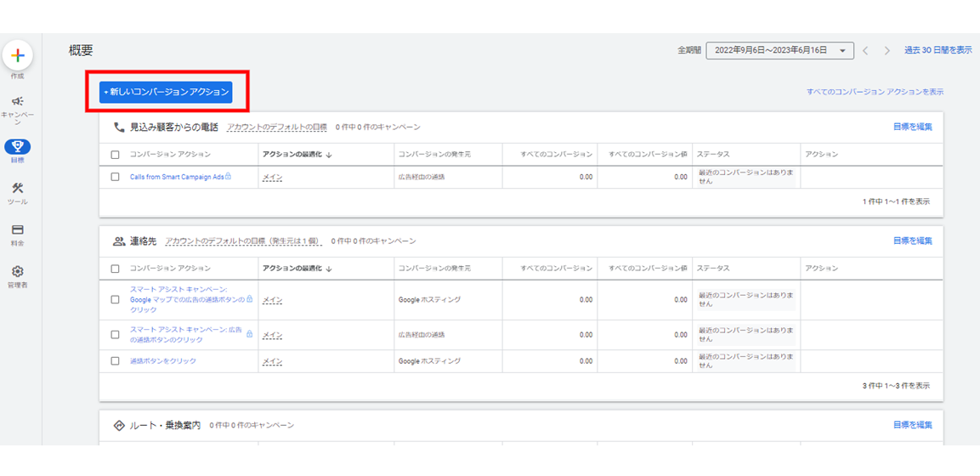Image resolution: width=980 pixels, height=476 pixels.
Task: Sort by アクションの最適化 in the 連絡先 table
Action: [x=297, y=269]
